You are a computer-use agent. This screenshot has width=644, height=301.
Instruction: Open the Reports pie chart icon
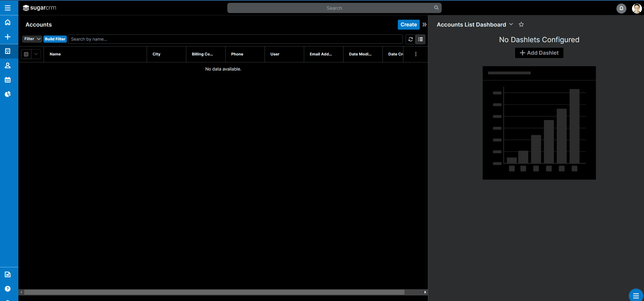point(8,94)
